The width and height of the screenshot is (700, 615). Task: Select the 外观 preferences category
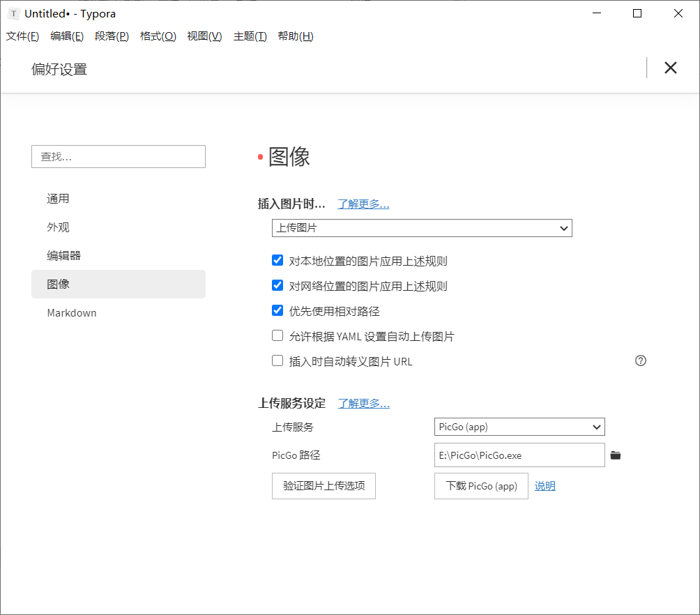tap(119, 227)
